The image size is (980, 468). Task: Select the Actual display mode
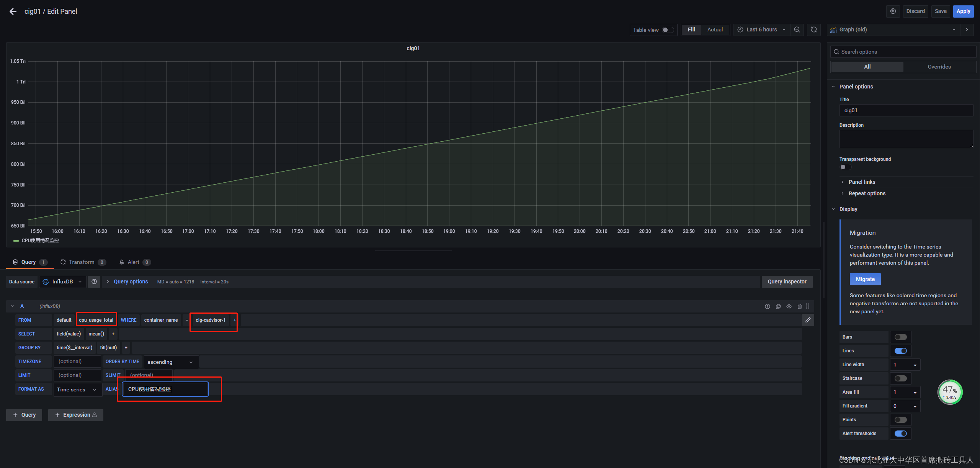point(715,30)
